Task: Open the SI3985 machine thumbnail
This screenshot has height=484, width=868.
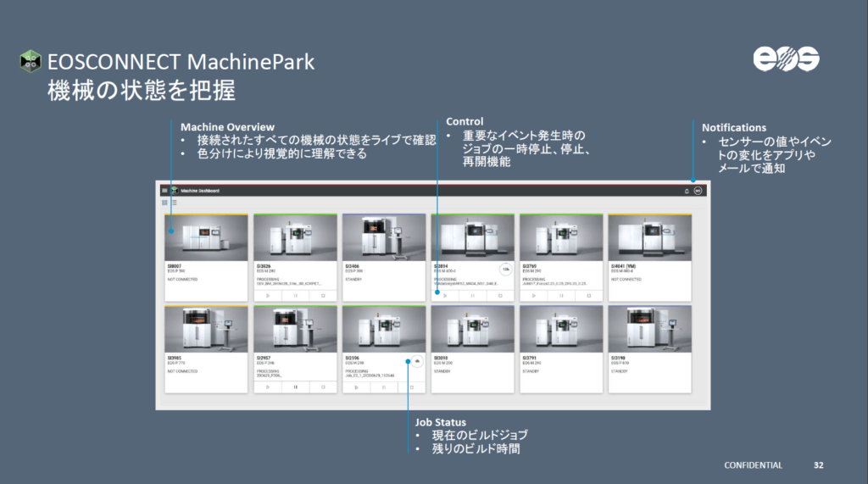Action: tap(207, 330)
